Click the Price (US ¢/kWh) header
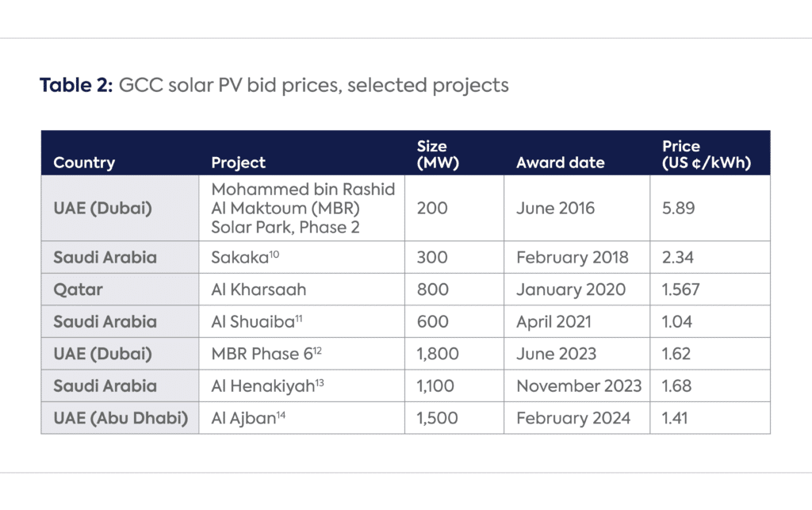The image size is (812, 510). [x=707, y=155]
